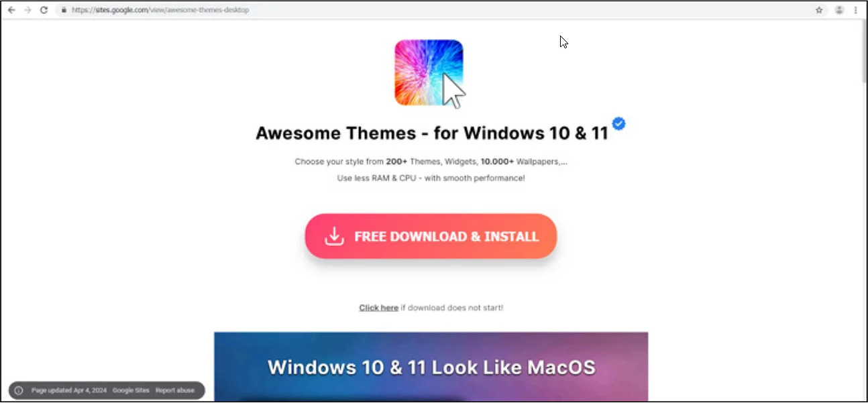
Task: Reload the current page
Action: tap(44, 10)
